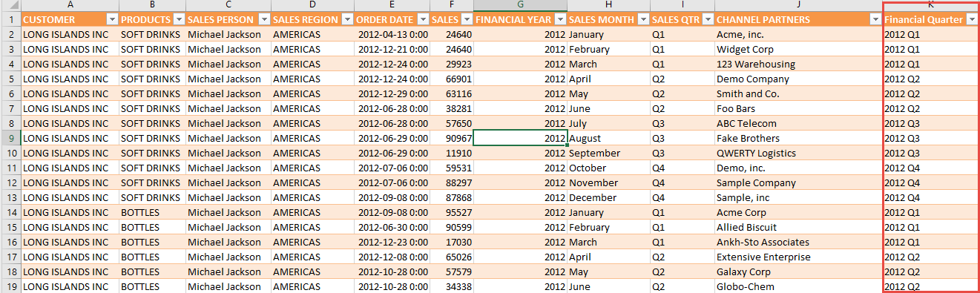Click cell containing Demo Company
980x293 pixels.
pos(799,79)
